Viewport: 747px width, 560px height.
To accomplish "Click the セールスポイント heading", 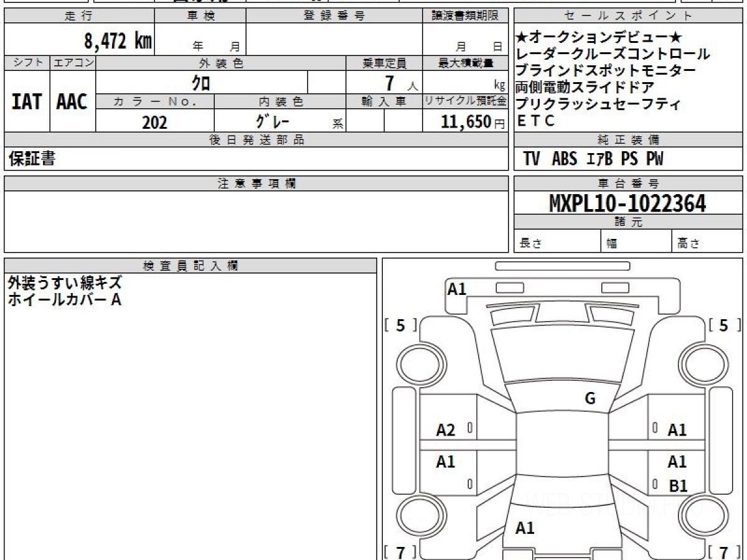I will click(x=629, y=16).
